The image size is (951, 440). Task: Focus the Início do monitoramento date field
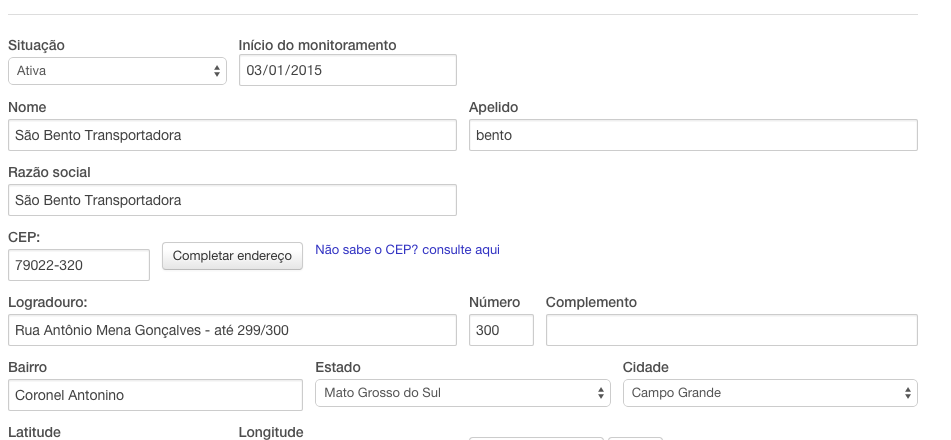[348, 70]
